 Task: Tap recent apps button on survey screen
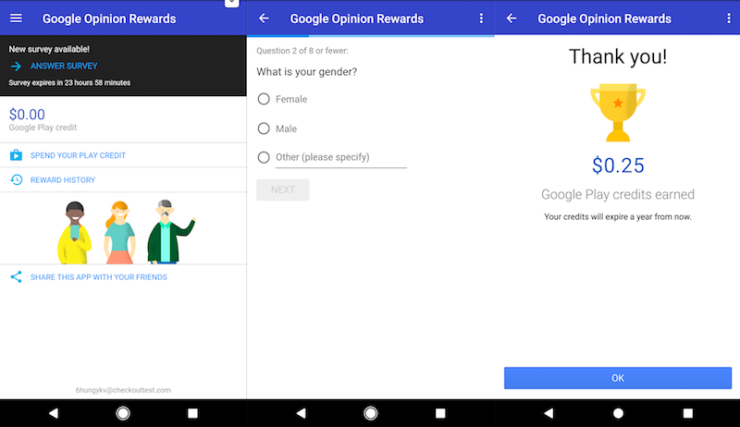[440, 413]
